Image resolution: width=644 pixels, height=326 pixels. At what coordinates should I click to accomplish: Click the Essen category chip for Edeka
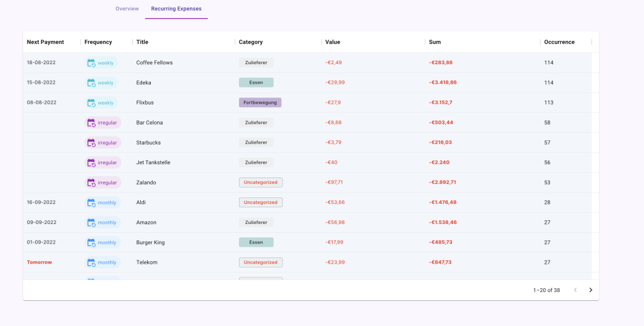click(x=256, y=82)
